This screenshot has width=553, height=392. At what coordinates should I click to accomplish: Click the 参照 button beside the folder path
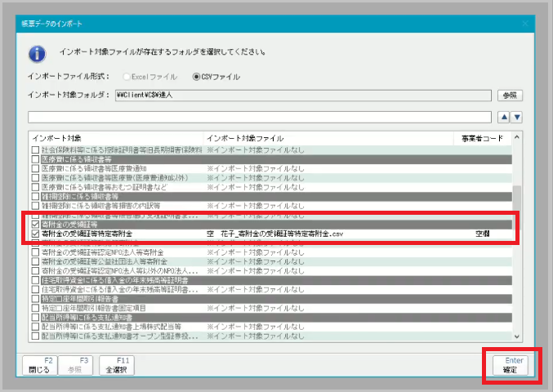click(510, 96)
